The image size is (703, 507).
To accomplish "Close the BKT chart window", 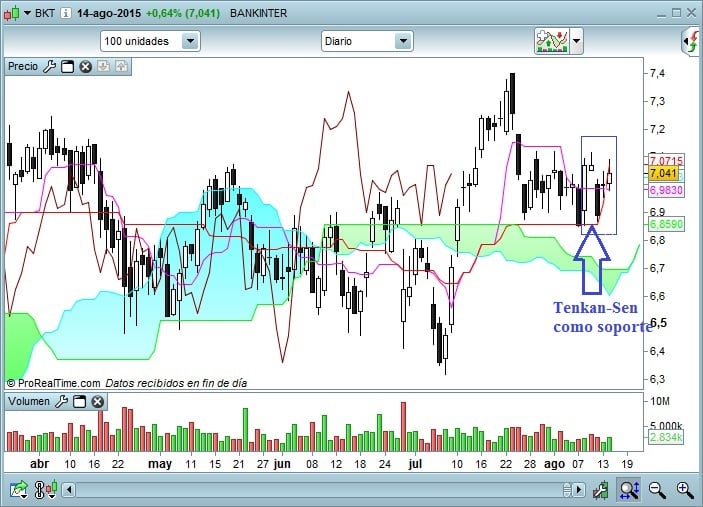I will pos(692,13).
